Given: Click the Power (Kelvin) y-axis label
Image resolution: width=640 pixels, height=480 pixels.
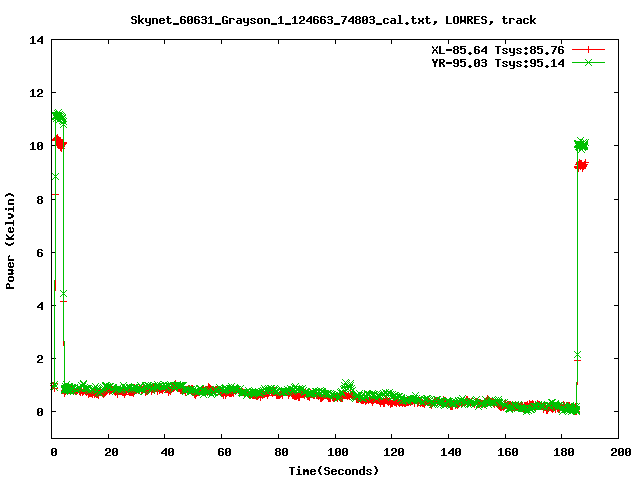Looking at the screenshot, I should (10, 241).
